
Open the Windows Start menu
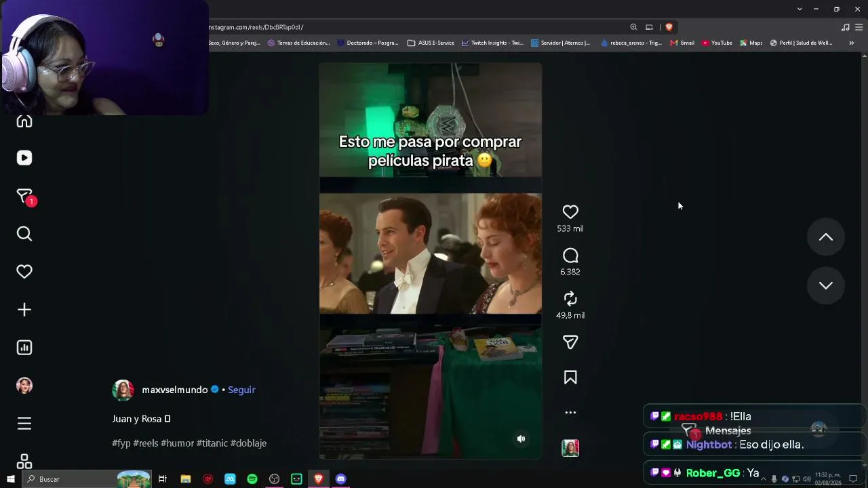(10, 479)
